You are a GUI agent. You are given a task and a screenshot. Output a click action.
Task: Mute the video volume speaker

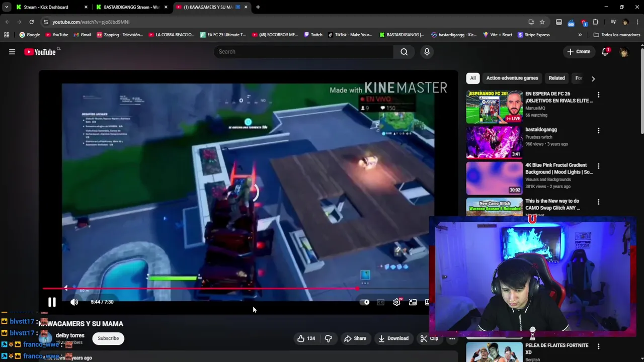(x=74, y=302)
